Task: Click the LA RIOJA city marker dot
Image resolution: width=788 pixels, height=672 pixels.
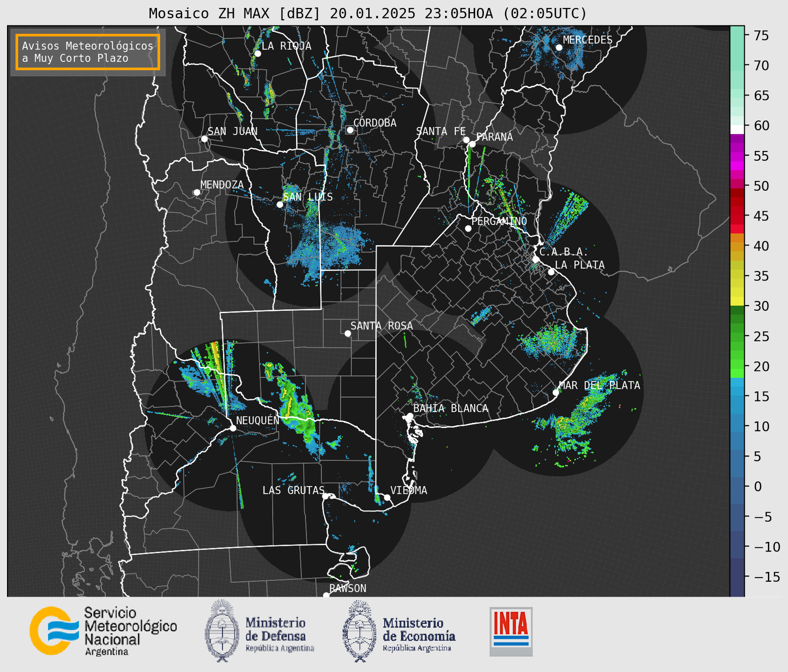Action: click(258, 54)
